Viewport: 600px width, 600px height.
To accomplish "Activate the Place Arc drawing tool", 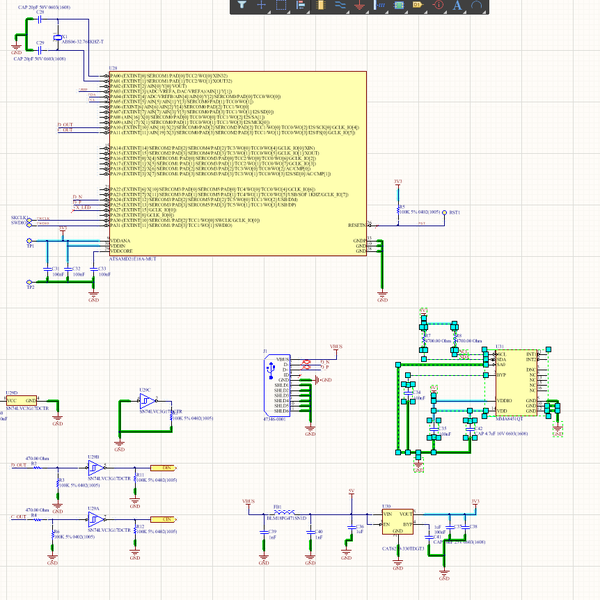I will click(477, 5).
